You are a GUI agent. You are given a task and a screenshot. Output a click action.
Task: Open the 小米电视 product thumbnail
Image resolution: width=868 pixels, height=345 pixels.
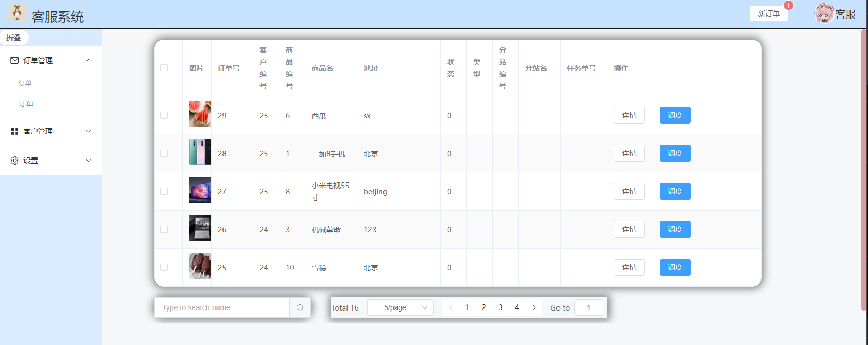(200, 190)
